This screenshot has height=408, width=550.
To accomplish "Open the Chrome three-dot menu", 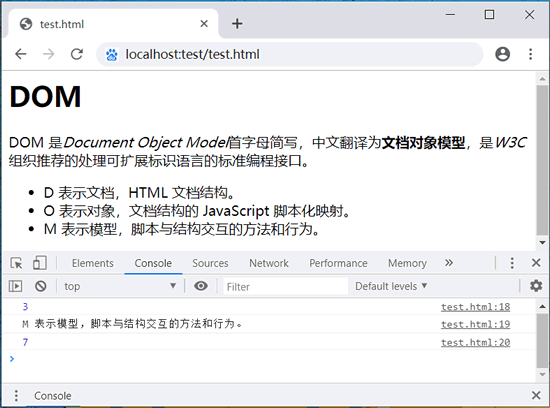I will tap(530, 54).
